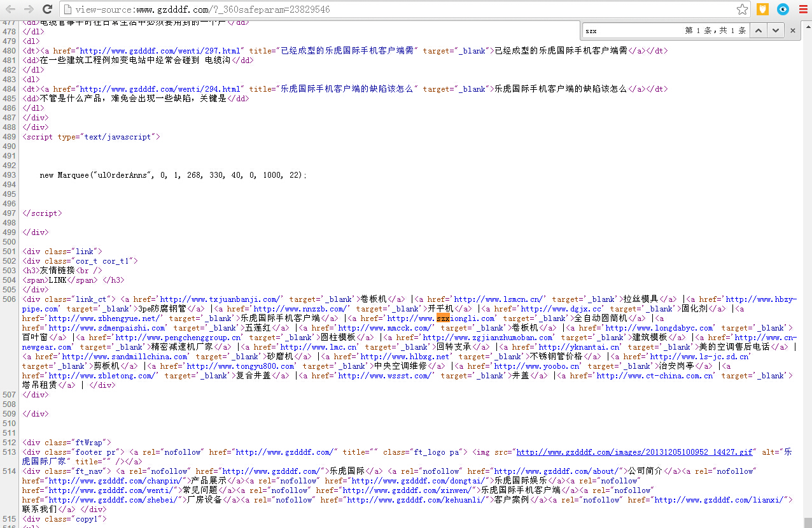Follow the www.wssst.com link
This screenshot has width=812, height=528.
click(387, 376)
